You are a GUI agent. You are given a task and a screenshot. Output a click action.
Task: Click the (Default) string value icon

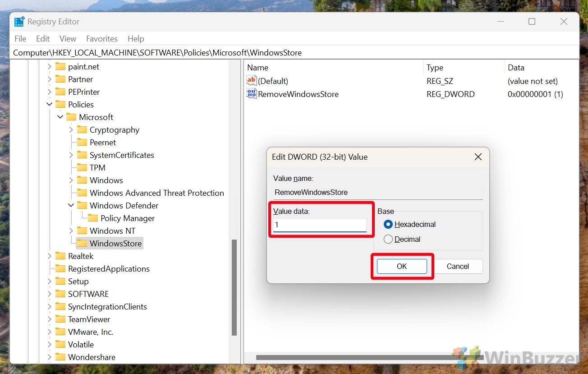pyautogui.click(x=252, y=81)
